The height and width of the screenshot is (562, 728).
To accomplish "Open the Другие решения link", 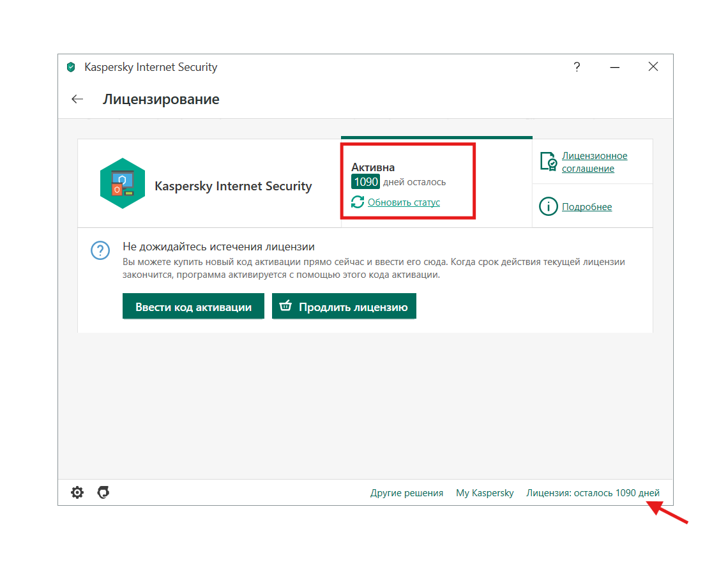I will point(407,493).
